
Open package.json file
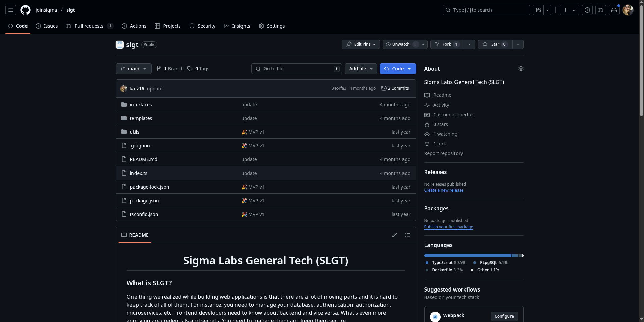pyautogui.click(x=144, y=201)
